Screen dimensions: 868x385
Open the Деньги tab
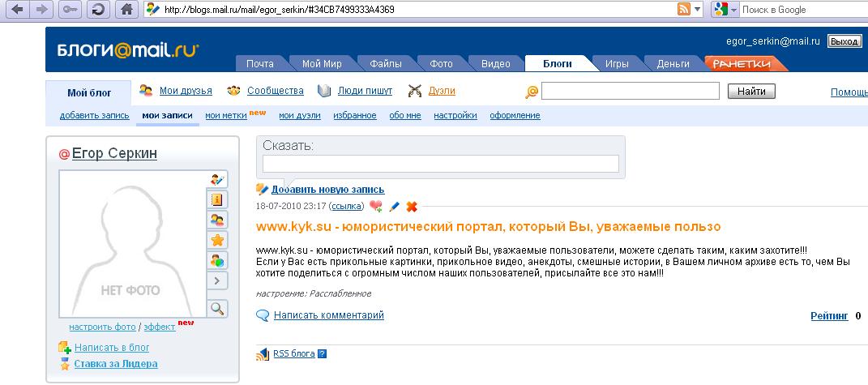click(x=673, y=64)
